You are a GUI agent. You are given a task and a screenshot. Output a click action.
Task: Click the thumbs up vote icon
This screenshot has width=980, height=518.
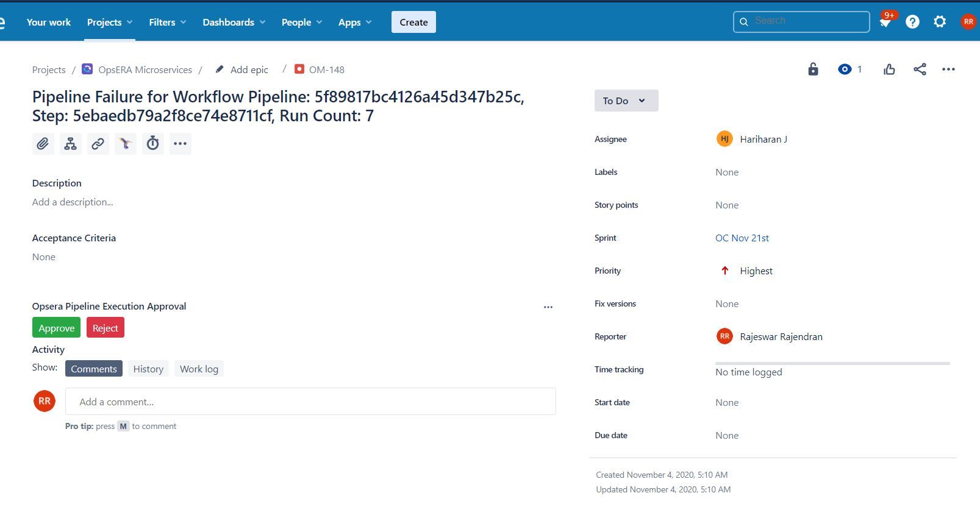889,69
